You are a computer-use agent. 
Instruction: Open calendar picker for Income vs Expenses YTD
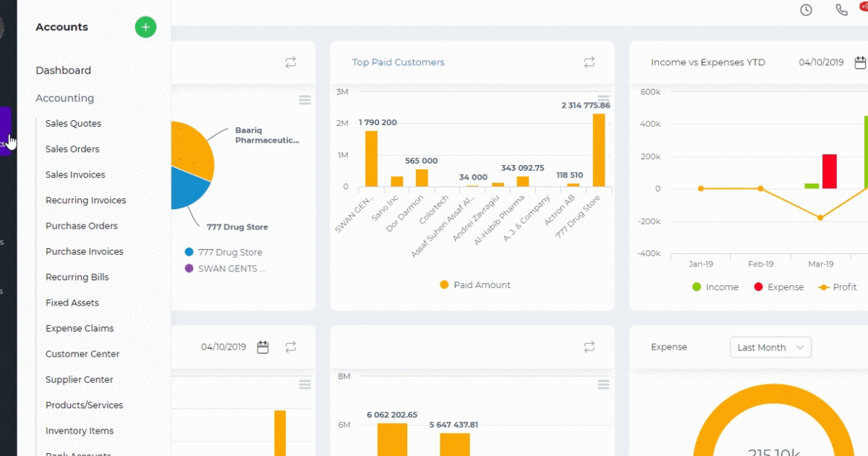(860, 63)
